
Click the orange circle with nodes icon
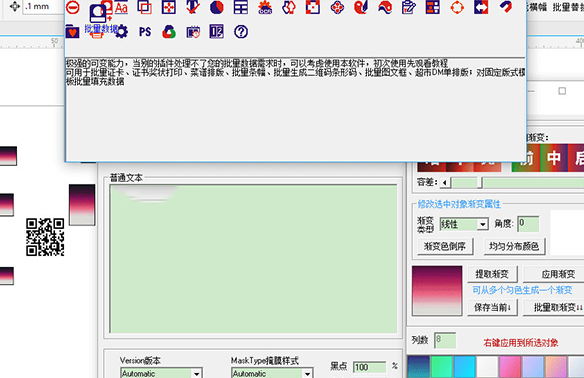tap(457, 7)
